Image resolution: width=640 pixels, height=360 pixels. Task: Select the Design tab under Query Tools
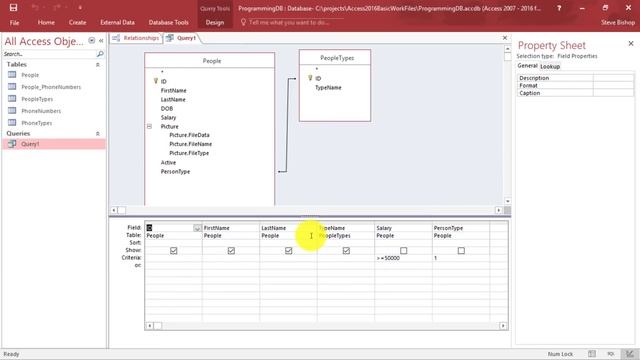pyautogui.click(x=215, y=22)
